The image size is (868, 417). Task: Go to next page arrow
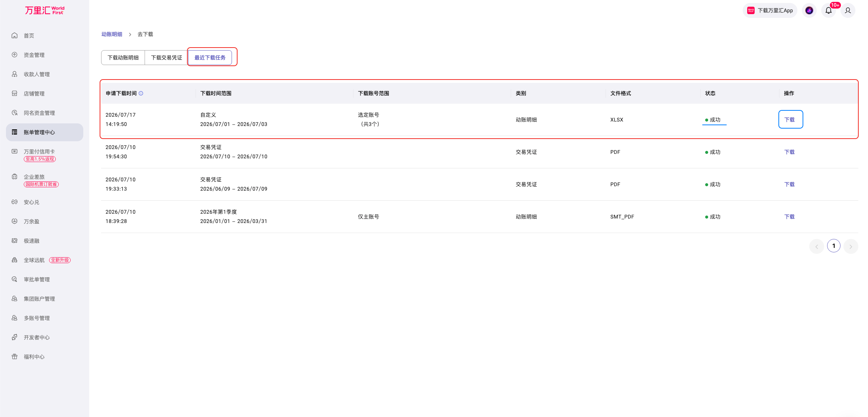pyautogui.click(x=851, y=246)
